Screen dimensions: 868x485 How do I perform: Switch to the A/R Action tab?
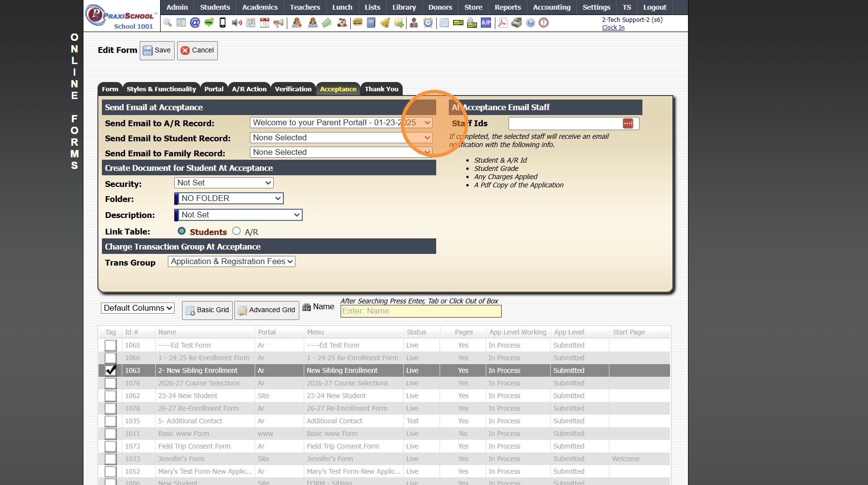(249, 89)
